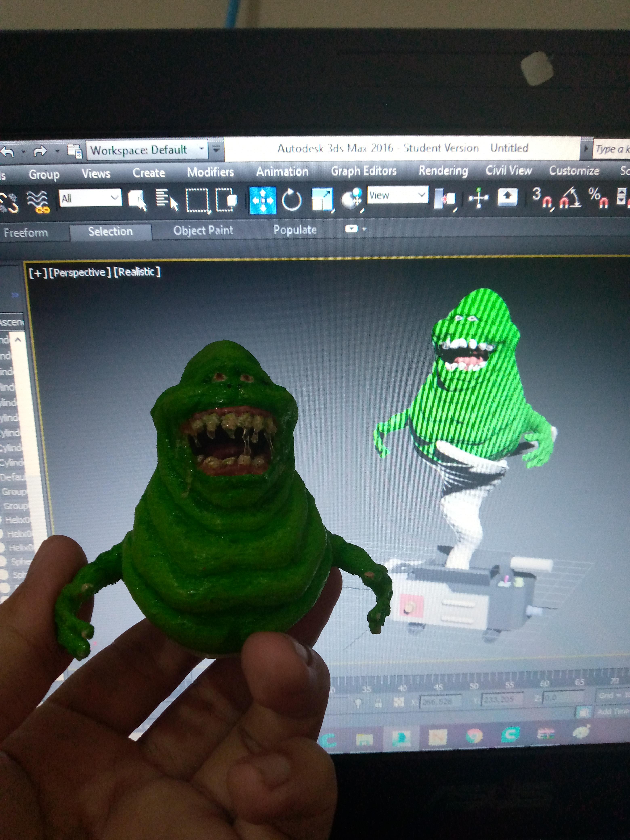Open the Customize Quick Access Toolbar dropdown
The height and width of the screenshot is (840, 630).
tap(216, 149)
